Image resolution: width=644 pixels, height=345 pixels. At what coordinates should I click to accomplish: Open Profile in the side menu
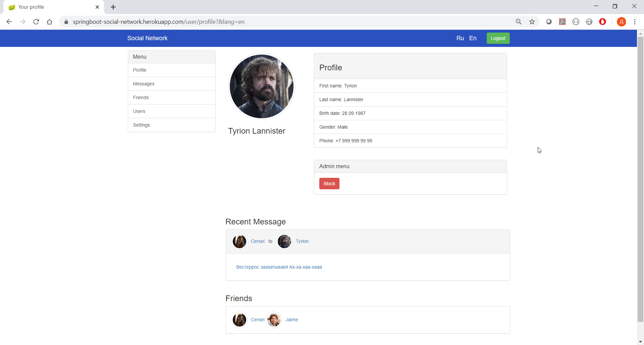pos(172,70)
